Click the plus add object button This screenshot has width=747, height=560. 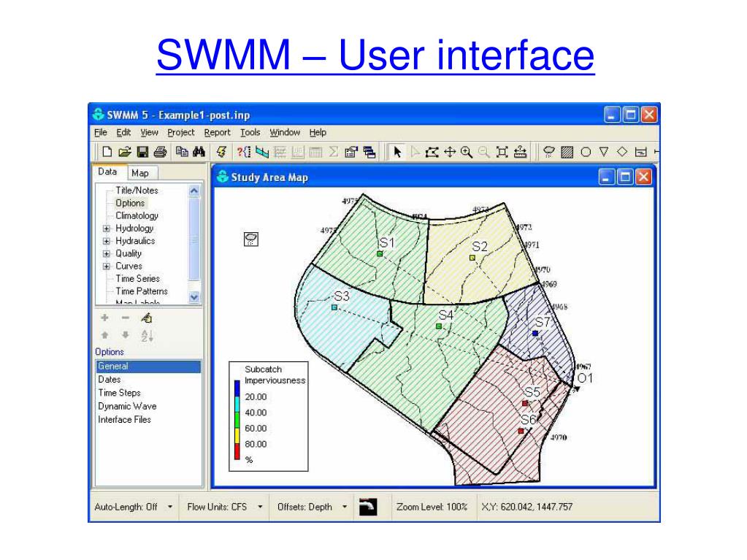click(105, 318)
